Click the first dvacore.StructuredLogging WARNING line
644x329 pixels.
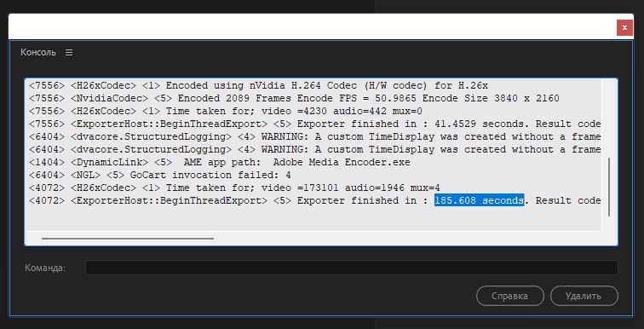tap(315, 136)
